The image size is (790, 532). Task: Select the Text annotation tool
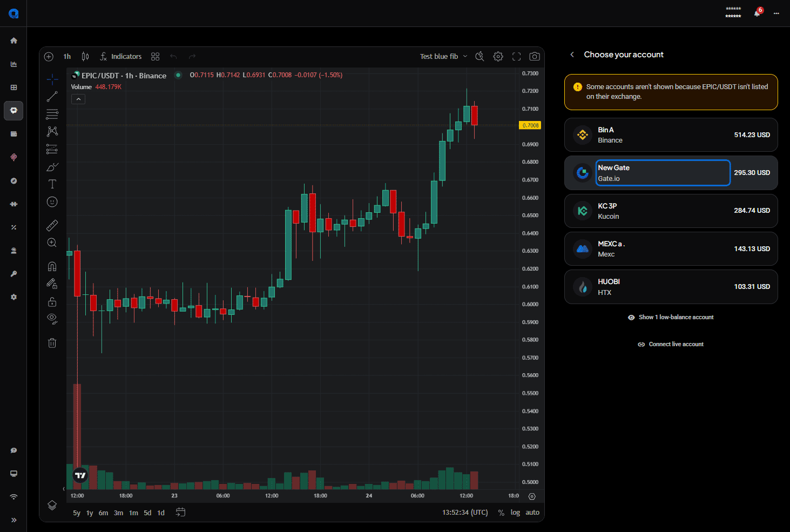coord(52,184)
